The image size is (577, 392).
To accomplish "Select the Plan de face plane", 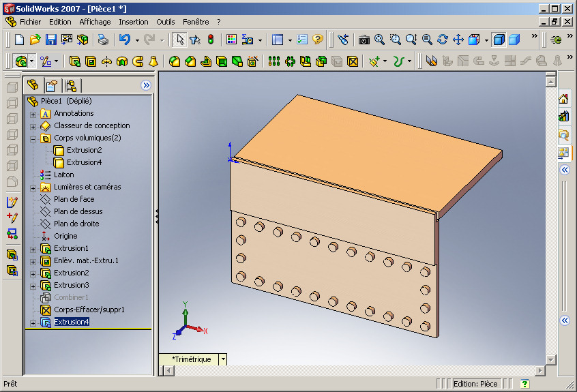I will pyautogui.click(x=74, y=199).
